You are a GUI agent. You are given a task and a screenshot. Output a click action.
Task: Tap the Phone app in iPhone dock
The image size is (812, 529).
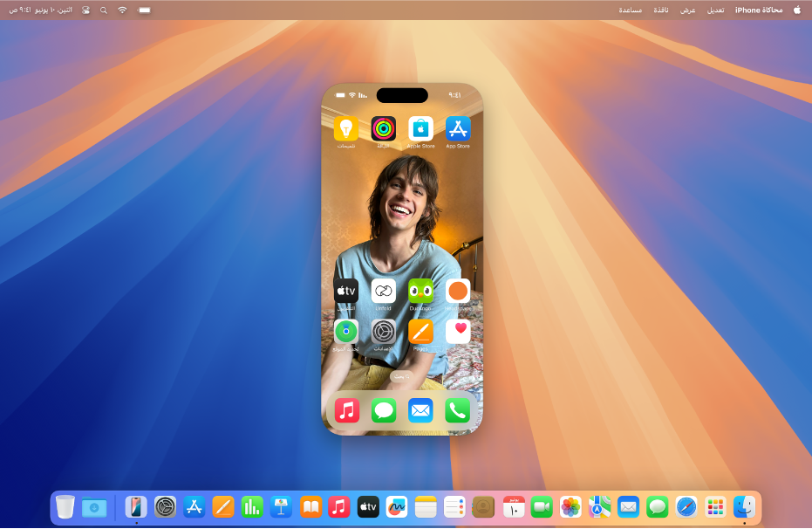(458, 410)
